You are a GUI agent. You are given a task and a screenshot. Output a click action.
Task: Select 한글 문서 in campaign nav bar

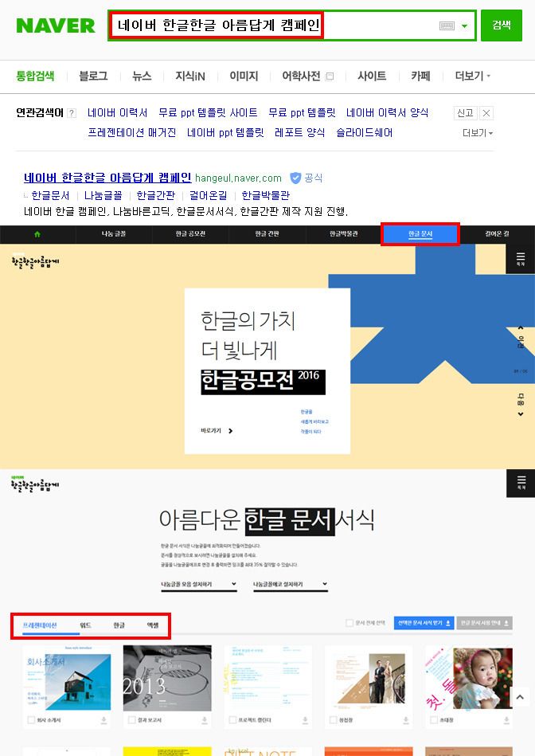pos(420,234)
